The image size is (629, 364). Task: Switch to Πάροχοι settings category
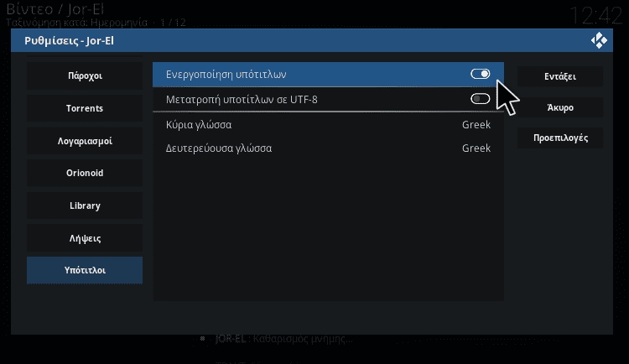(x=85, y=75)
